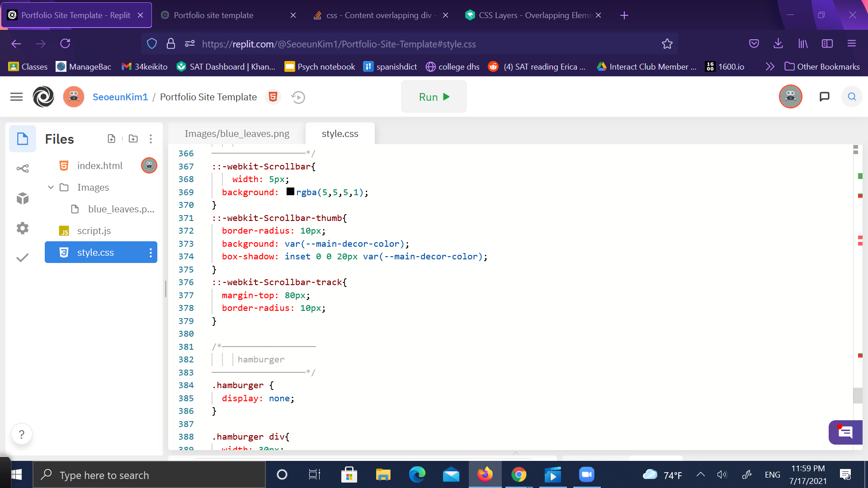Click the black rgba color swatch
Image resolution: width=868 pixels, height=488 pixels.
coord(290,192)
